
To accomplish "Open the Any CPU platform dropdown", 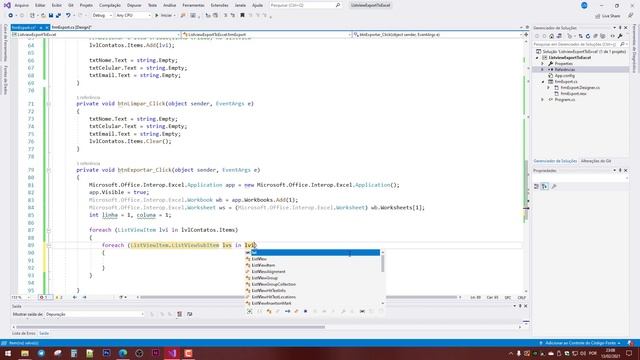I will (133, 16).
